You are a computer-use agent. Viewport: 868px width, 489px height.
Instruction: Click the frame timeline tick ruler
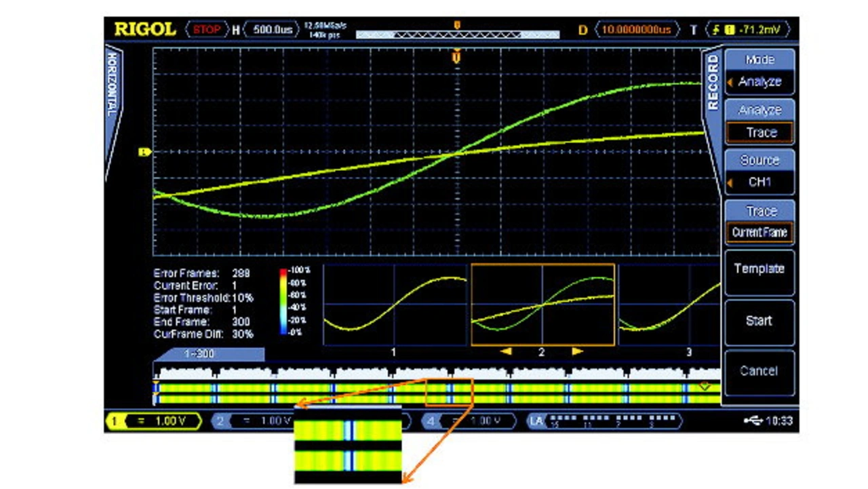click(437, 372)
